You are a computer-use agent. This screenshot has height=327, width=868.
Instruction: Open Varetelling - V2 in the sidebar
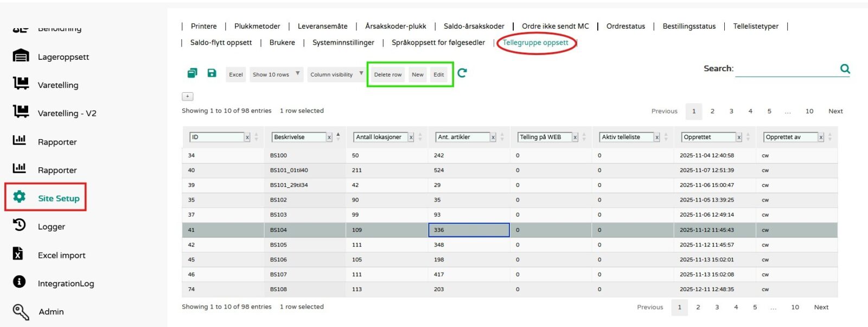67,113
